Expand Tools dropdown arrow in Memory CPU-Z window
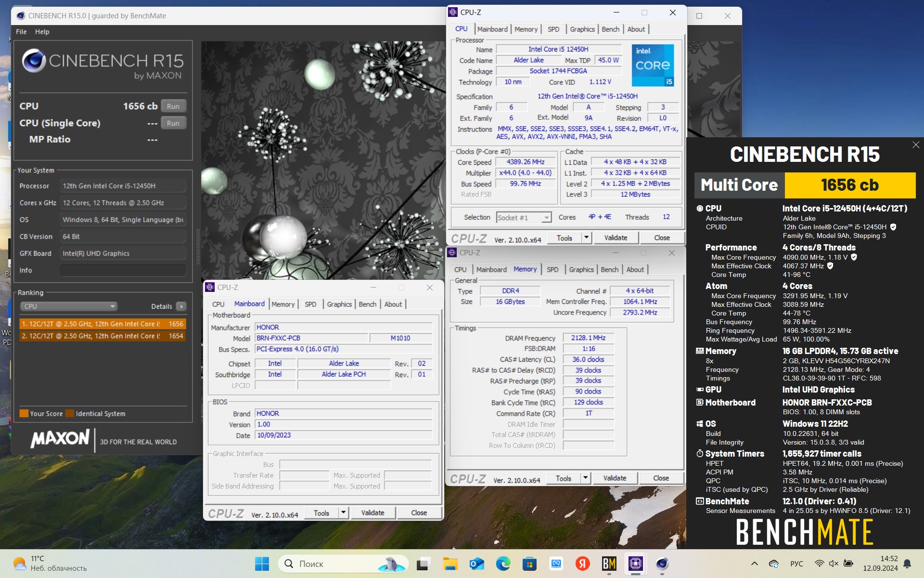Viewport: 924px width, 578px height. pyautogui.click(x=585, y=478)
